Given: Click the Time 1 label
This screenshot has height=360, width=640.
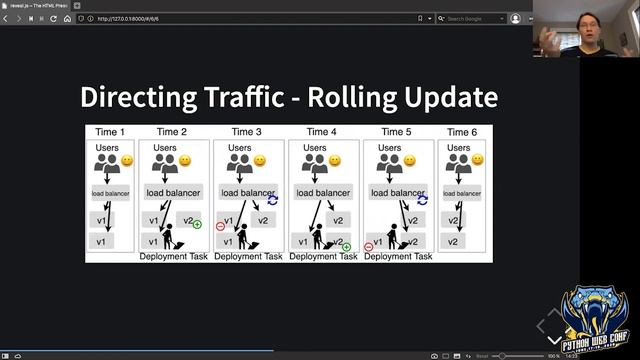Looking at the screenshot, I should click(x=110, y=132).
